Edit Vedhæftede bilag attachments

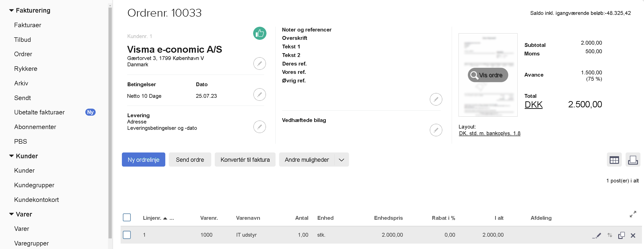point(436,130)
